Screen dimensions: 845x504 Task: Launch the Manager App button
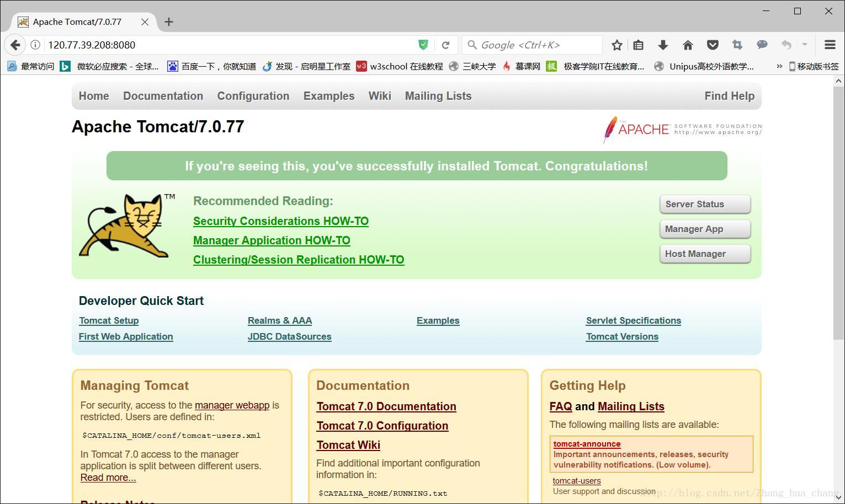(705, 229)
